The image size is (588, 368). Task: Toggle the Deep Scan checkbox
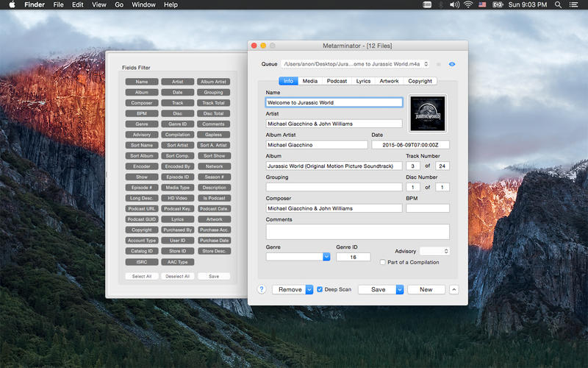[320, 289]
